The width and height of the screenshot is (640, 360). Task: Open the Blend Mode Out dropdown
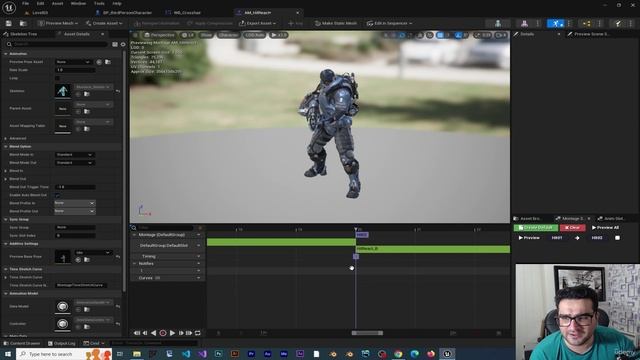click(74, 163)
